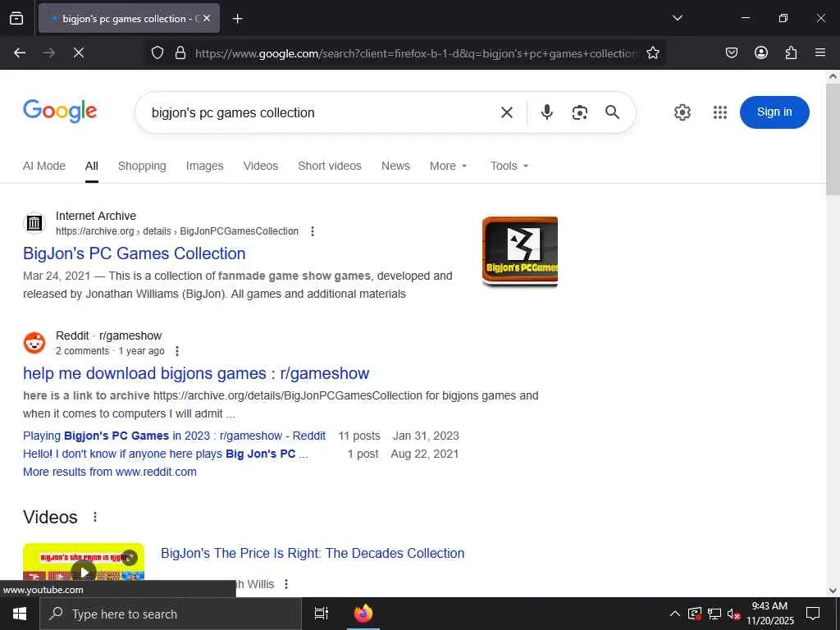The width and height of the screenshot is (840, 630).
Task: Open the Windows Start menu
Action: [x=20, y=614]
